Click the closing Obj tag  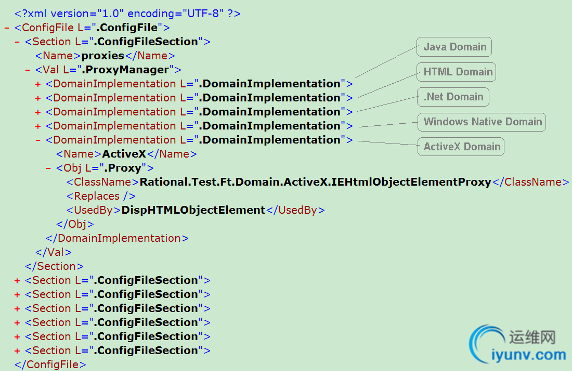[x=75, y=224]
